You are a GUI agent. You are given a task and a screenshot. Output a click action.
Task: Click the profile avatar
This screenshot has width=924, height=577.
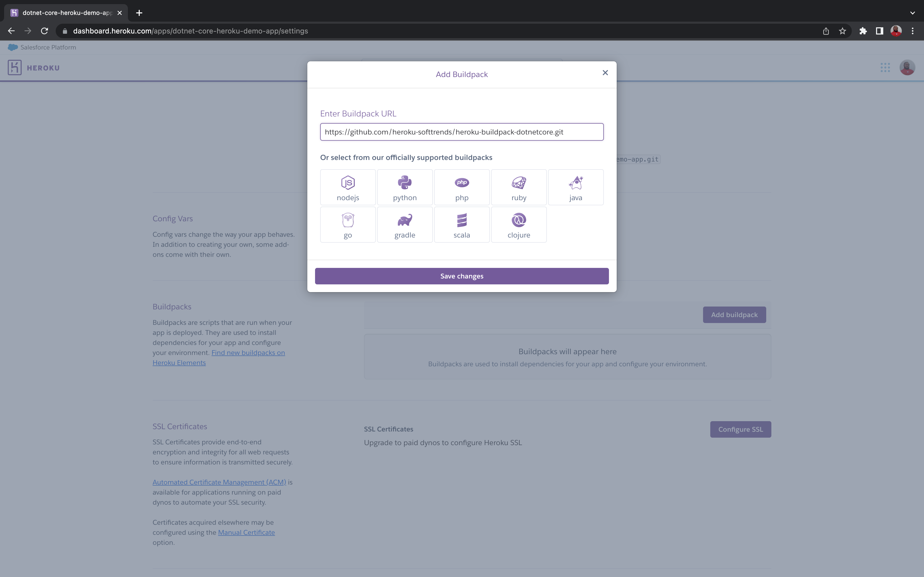[x=907, y=67]
